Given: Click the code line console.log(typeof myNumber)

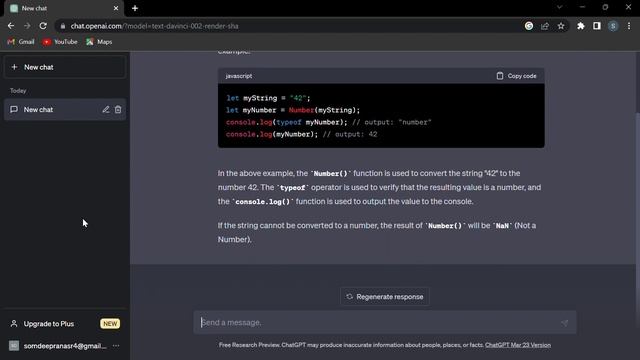Looking at the screenshot, I should [x=329, y=122].
